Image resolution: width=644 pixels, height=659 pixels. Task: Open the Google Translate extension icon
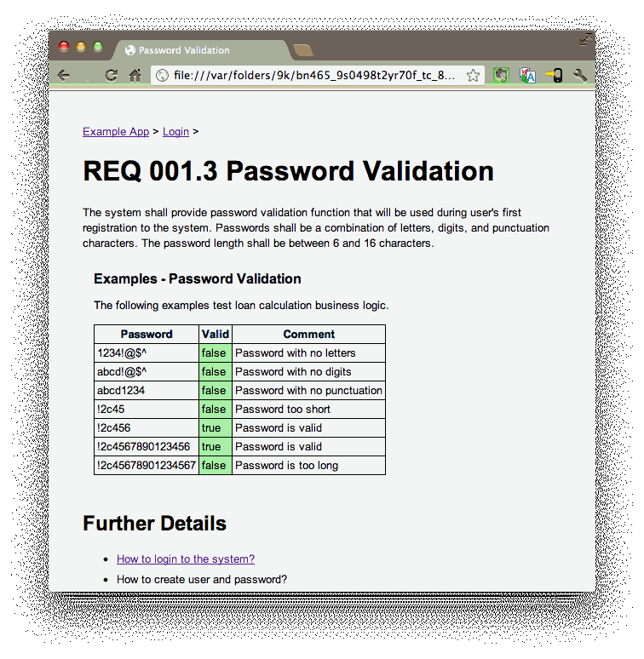[x=527, y=76]
